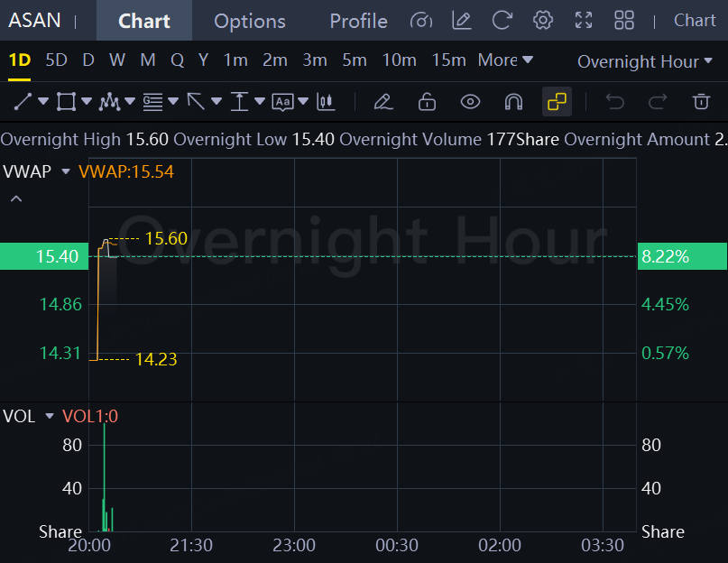Screen dimensions: 728x563
Task: Expand shape tool options arrow
Action: click(87, 101)
